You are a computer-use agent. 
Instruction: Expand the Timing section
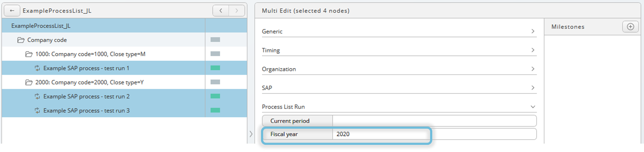399,50
